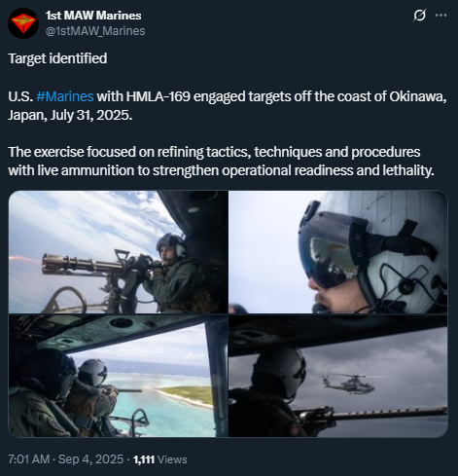Open the turquoise island coastline photo
Viewport: 458px width, 476px height.
coord(119,376)
